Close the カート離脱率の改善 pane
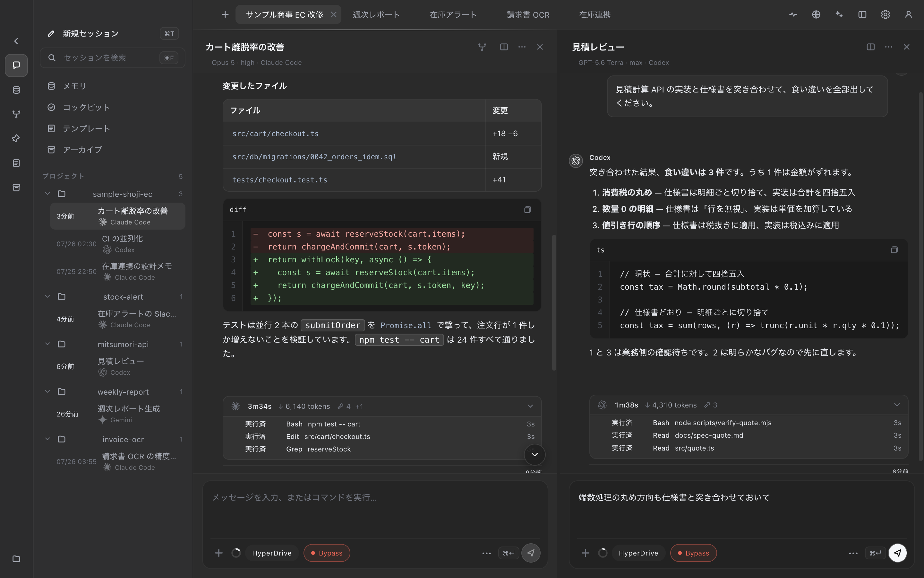This screenshot has width=924, height=578. pyautogui.click(x=540, y=47)
